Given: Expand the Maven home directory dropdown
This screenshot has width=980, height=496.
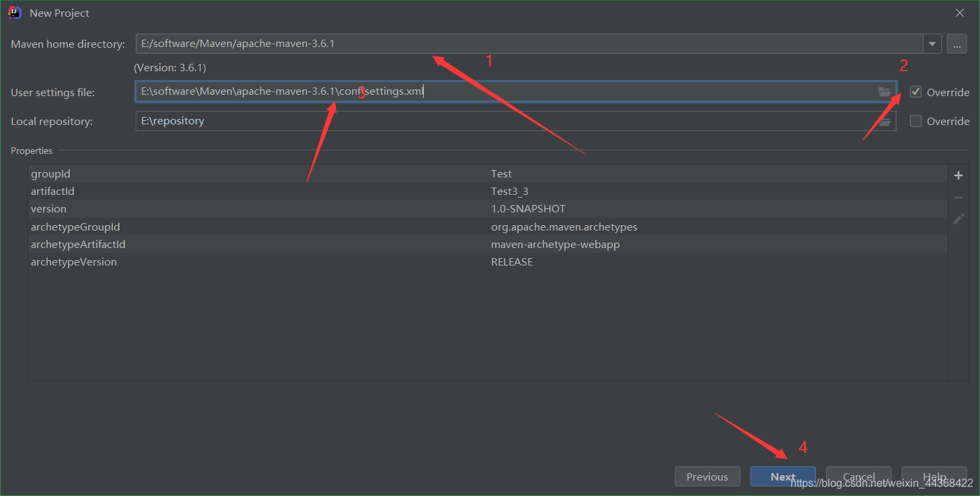Looking at the screenshot, I should coord(932,44).
